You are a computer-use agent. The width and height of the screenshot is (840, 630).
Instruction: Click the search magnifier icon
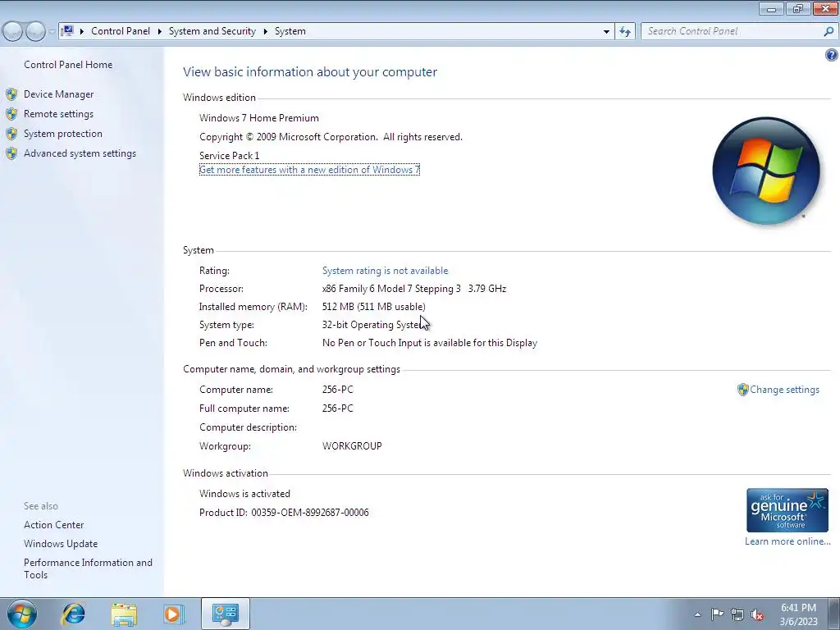(x=829, y=32)
